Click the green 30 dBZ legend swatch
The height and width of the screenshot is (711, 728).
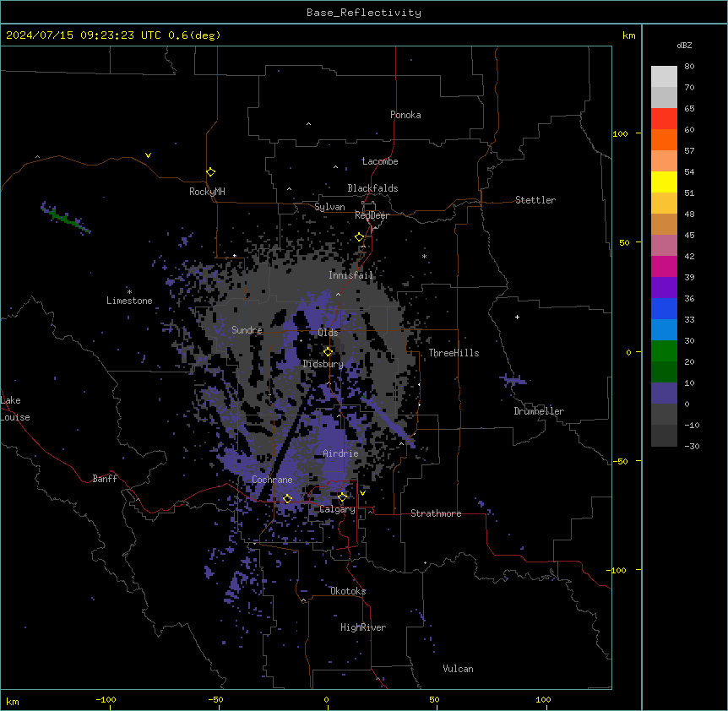(x=664, y=351)
